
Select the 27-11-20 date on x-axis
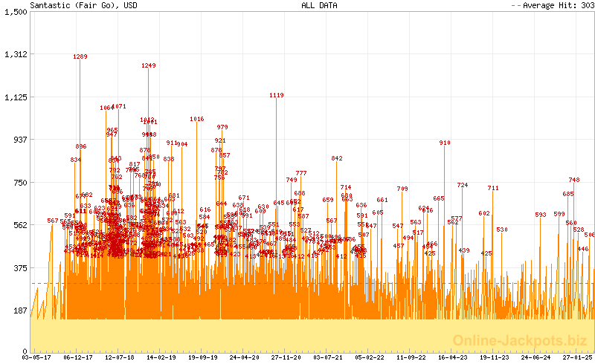click(286, 357)
